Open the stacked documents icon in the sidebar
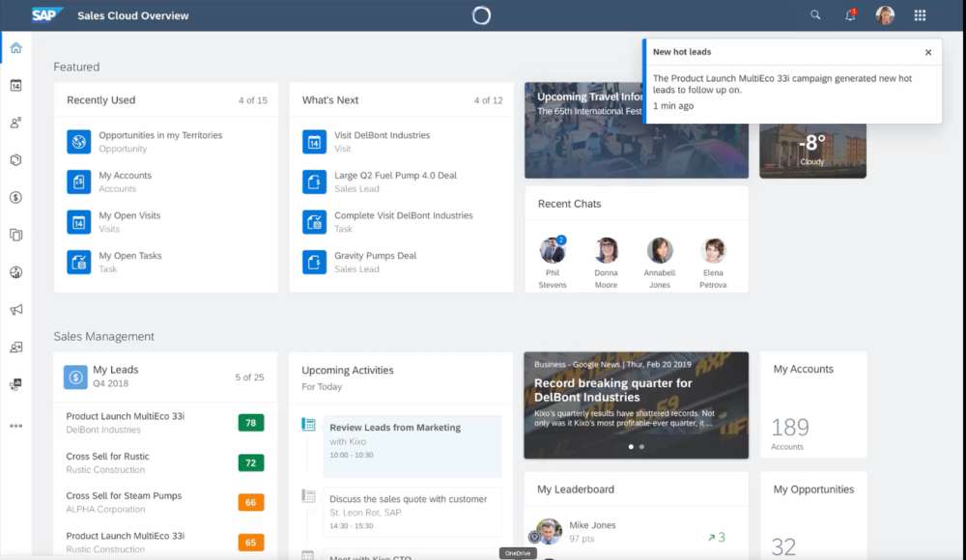 16,235
